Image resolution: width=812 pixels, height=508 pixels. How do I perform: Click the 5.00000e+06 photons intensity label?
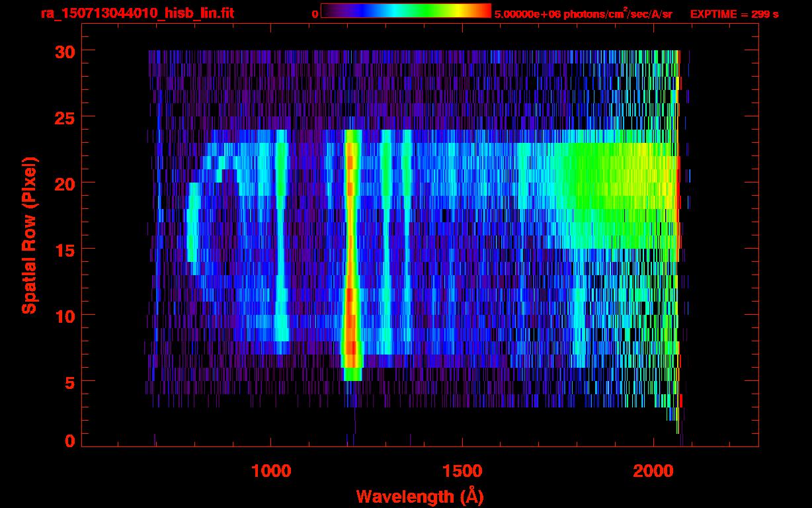[583, 14]
